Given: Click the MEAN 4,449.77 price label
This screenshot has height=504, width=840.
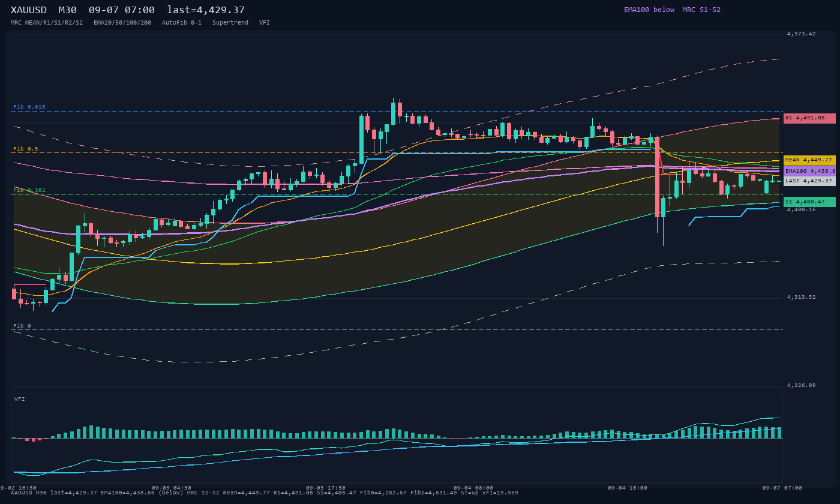Looking at the screenshot, I should point(809,160).
